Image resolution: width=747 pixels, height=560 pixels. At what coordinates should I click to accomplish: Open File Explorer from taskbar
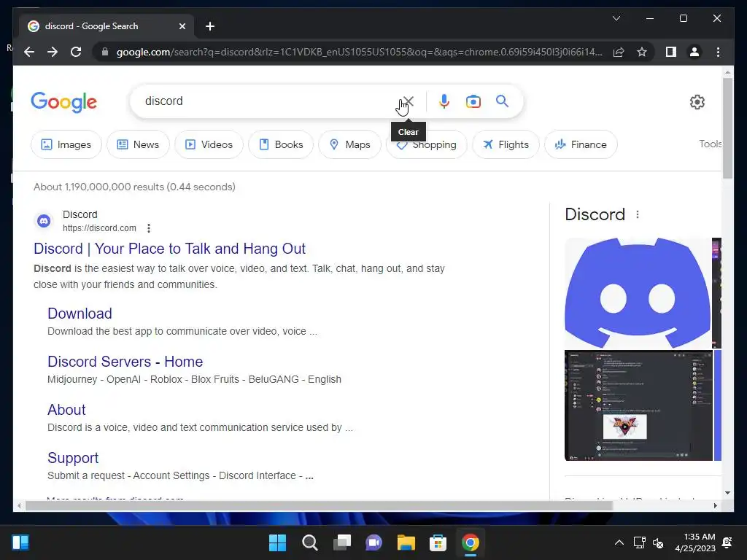tap(406, 542)
